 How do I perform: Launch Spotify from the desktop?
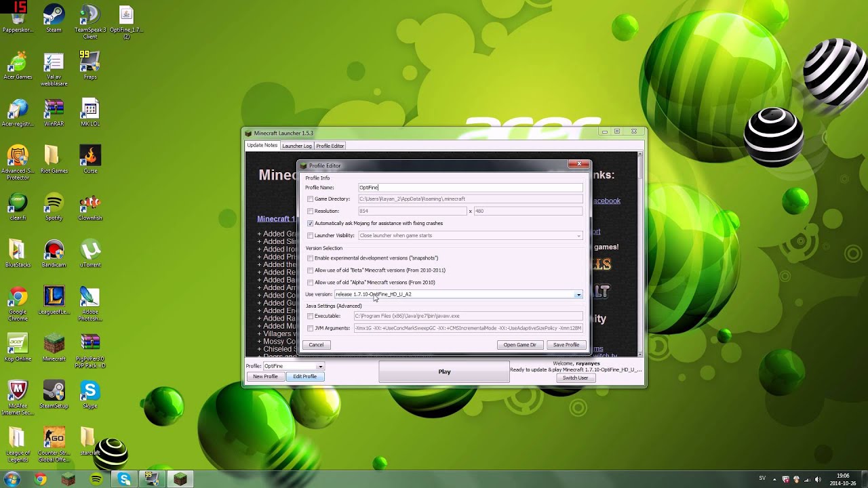tap(54, 206)
